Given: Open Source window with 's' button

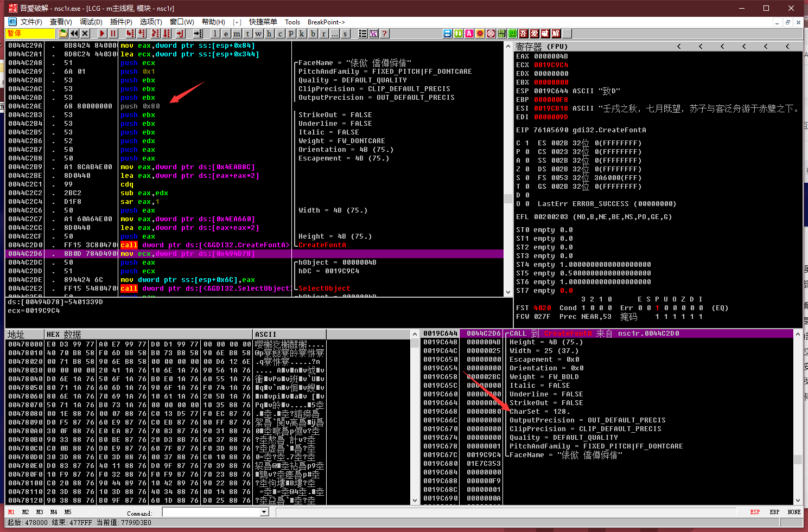Looking at the screenshot, I should 345,34.
